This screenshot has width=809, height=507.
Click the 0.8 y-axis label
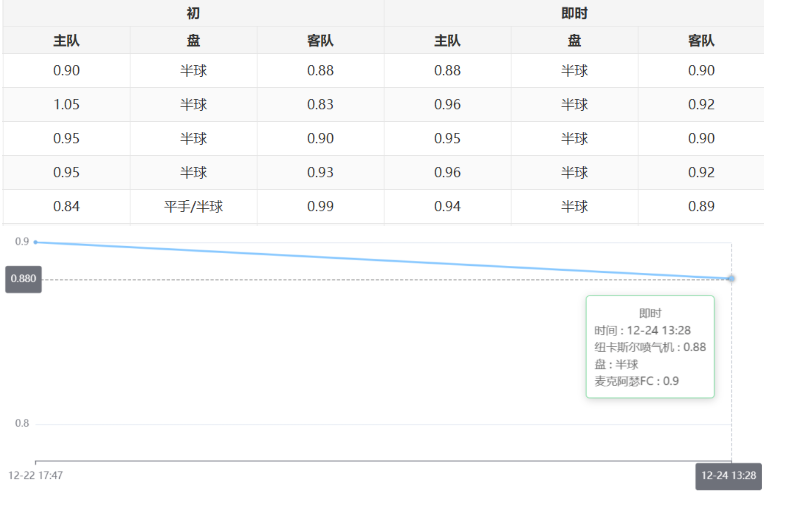click(x=21, y=424)
